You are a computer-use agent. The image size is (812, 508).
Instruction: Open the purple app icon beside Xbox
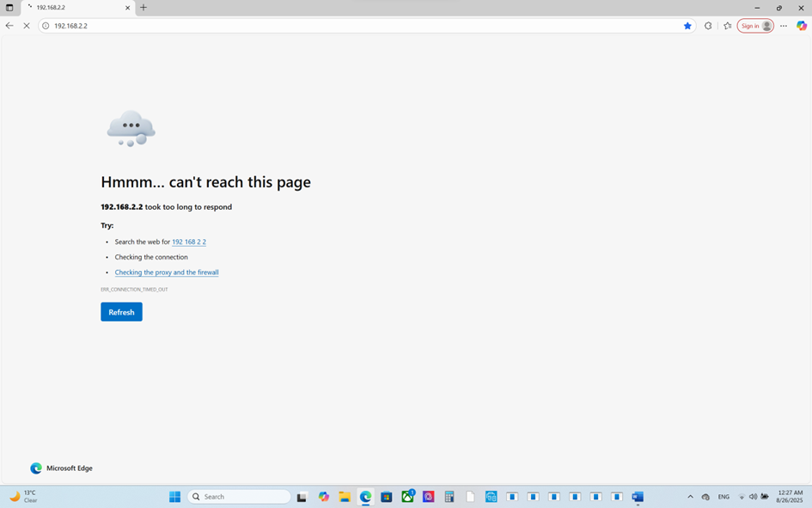[428, 497]
